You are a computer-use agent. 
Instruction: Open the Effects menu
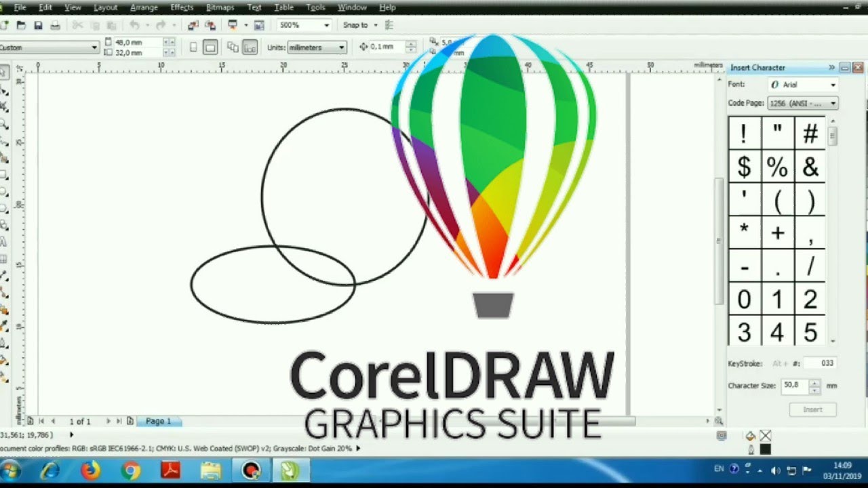click(182, 7)
